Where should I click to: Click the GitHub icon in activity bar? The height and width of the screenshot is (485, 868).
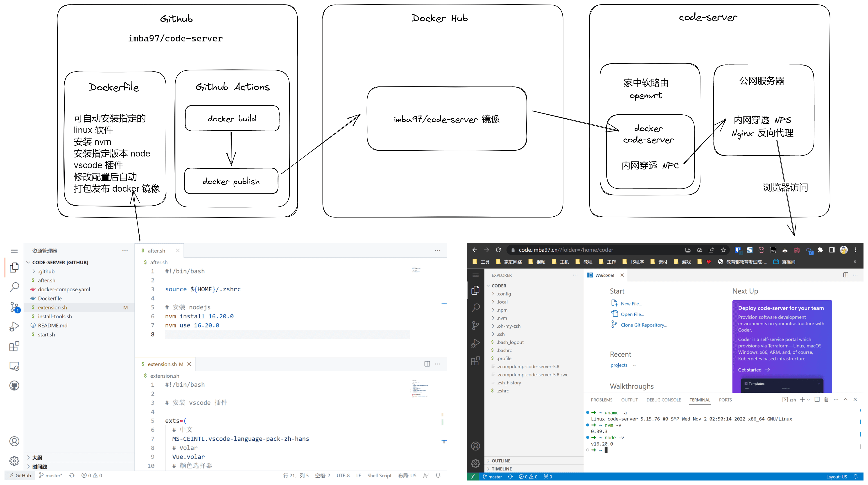(x=14, y=385)
